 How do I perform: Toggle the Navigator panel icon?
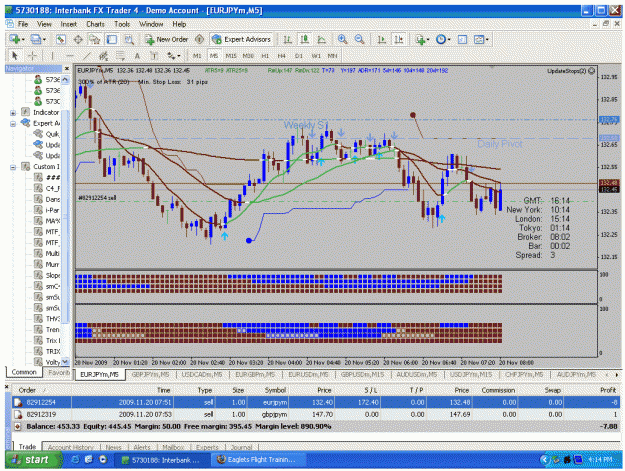94,39
